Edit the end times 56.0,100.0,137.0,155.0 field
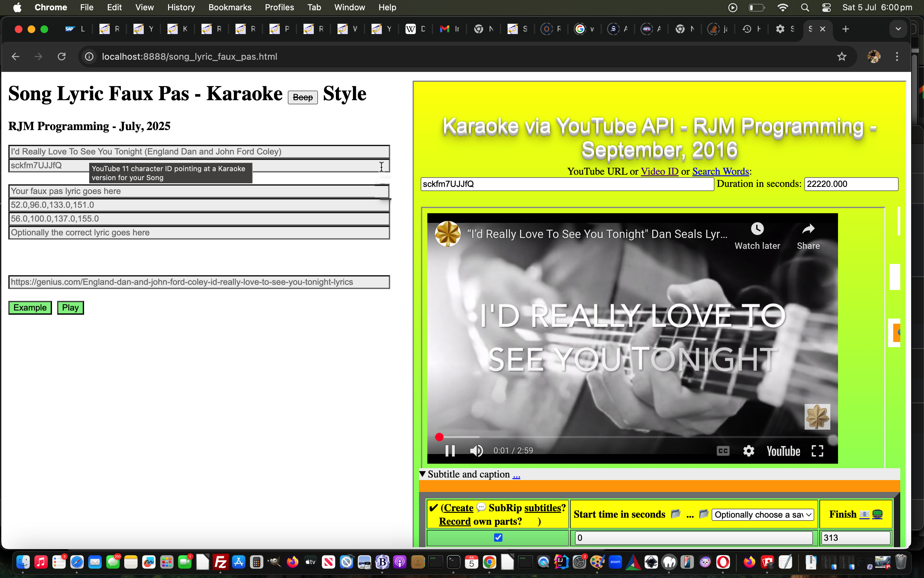Screen dimensions: 924x578 click(x=199, y=219)
